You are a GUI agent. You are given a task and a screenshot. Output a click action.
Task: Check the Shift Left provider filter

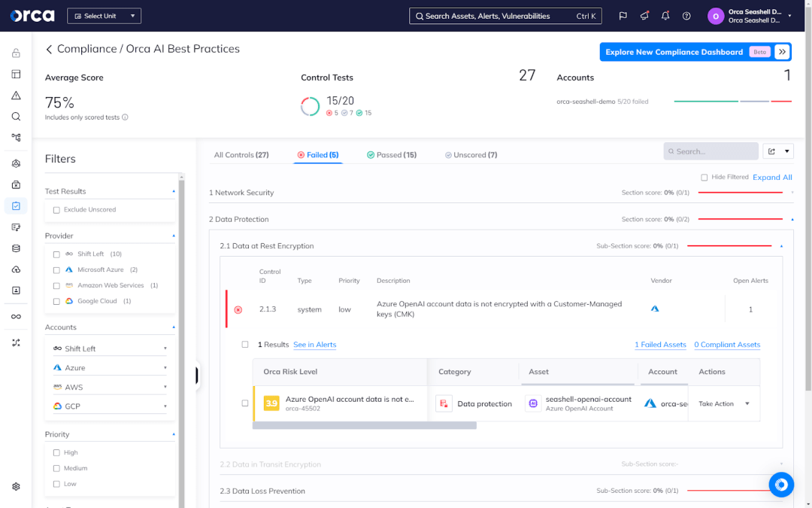coord(56,254)
